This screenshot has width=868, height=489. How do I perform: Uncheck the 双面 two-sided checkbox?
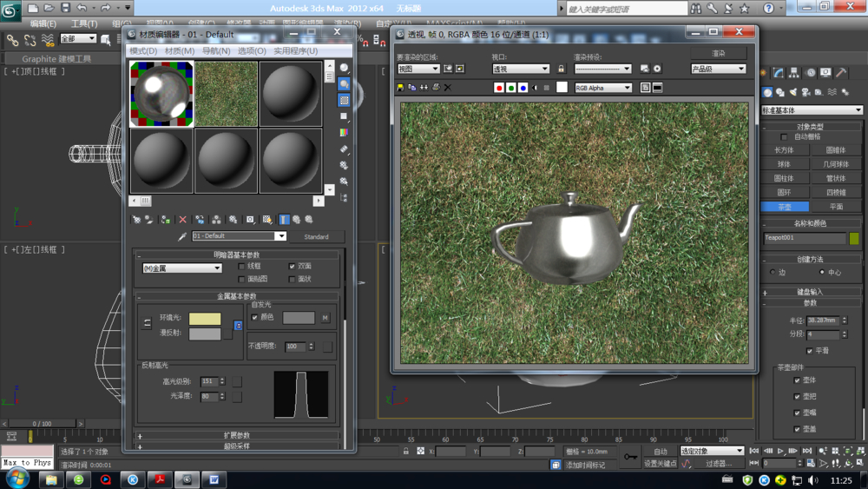(x=293, y=267)
